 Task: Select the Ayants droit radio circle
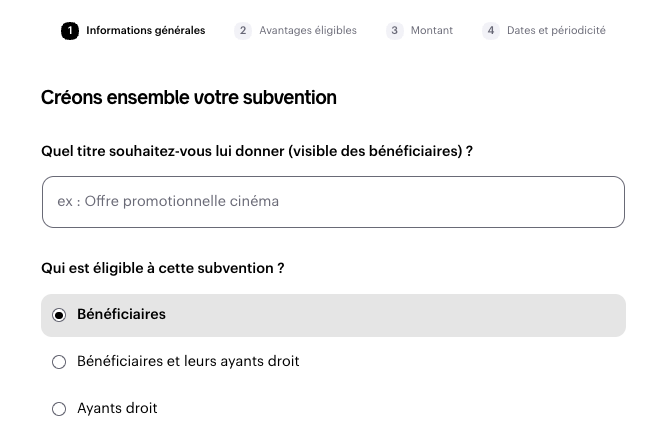59,409
